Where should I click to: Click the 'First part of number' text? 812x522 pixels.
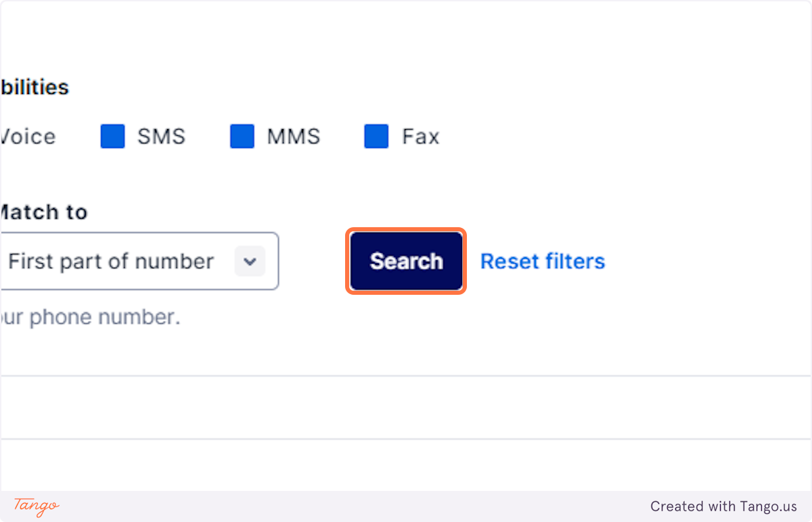point(111,261)
